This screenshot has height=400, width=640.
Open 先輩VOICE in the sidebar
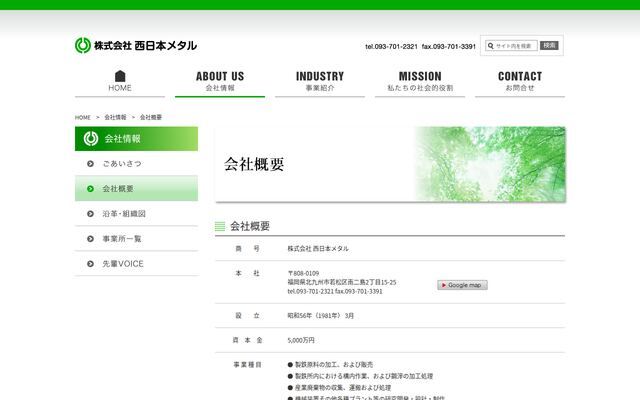(136, 264)
